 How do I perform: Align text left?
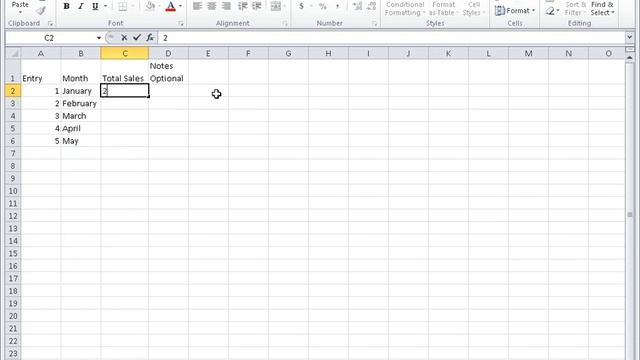coord(197,6)
